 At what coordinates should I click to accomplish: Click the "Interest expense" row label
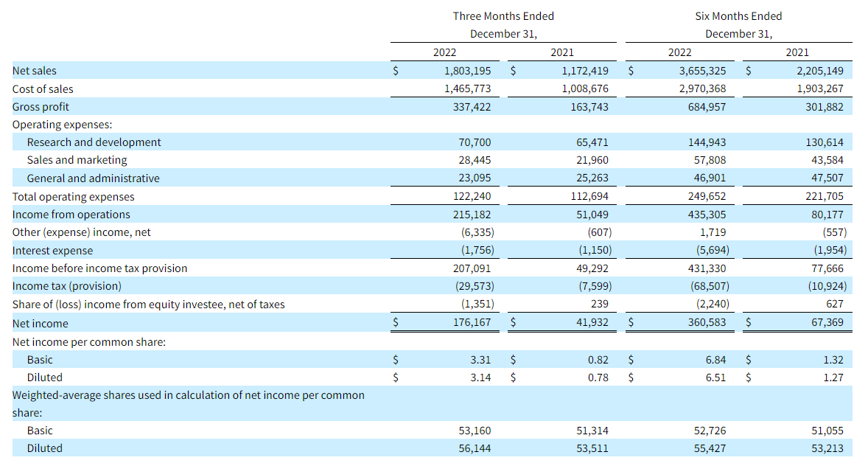point(52,251)
